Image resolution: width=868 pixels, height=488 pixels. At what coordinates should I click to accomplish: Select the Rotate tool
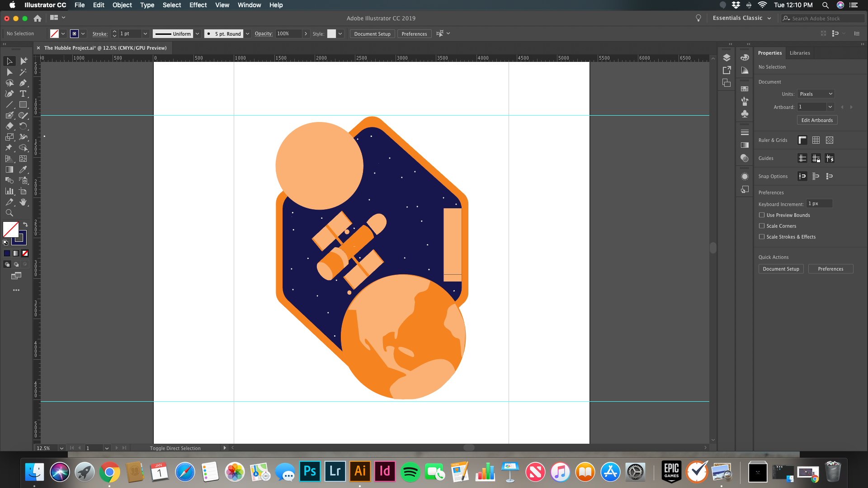(x=23, y=126)
